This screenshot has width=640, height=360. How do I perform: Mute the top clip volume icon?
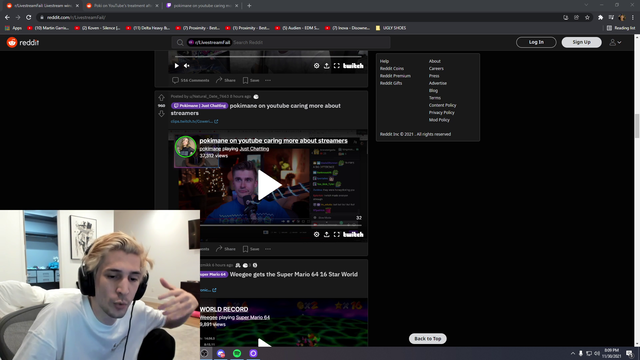187,65
